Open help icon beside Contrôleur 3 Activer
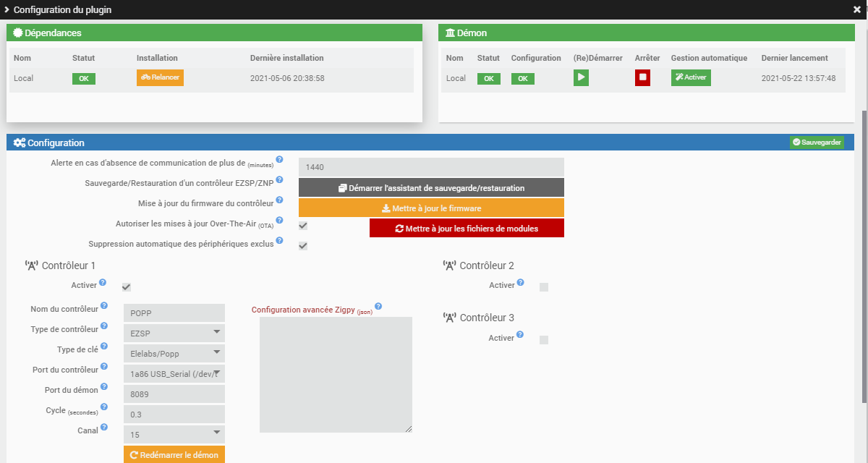868x463 pixels. [521, 334]
